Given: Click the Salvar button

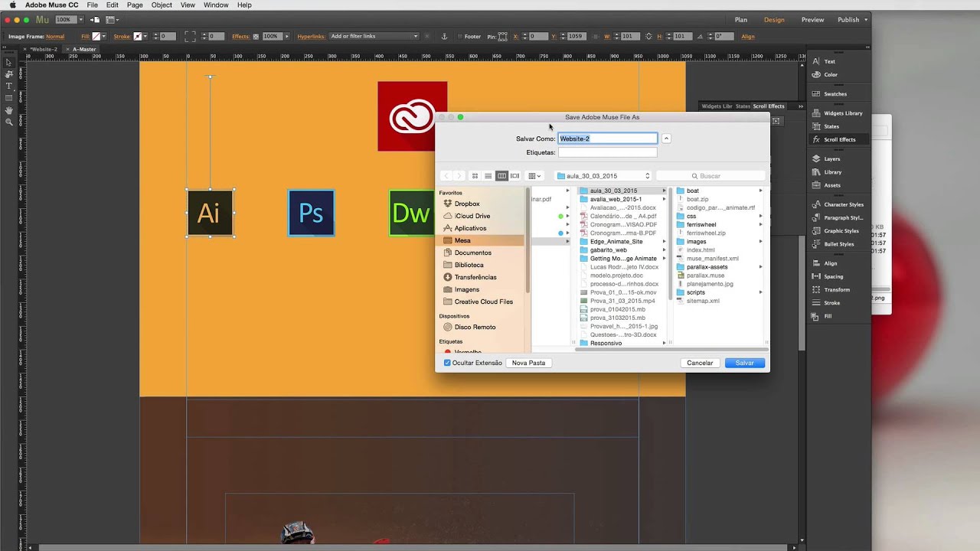Looking at the screenshot, I should click(x=744, y=363).
